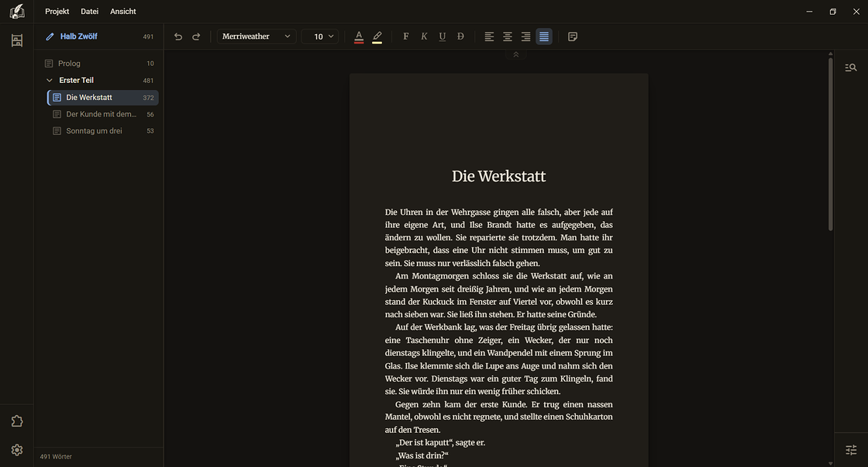868x467 pixels.
Task: Insert a note with the comment icon
Action: point(573,36)
